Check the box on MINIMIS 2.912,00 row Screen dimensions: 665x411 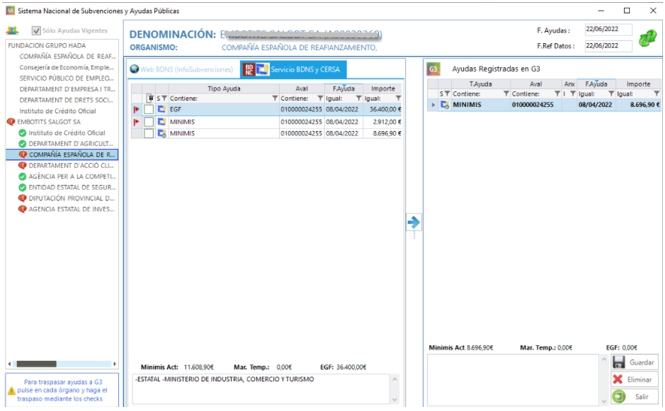click(x=148, y=122)
